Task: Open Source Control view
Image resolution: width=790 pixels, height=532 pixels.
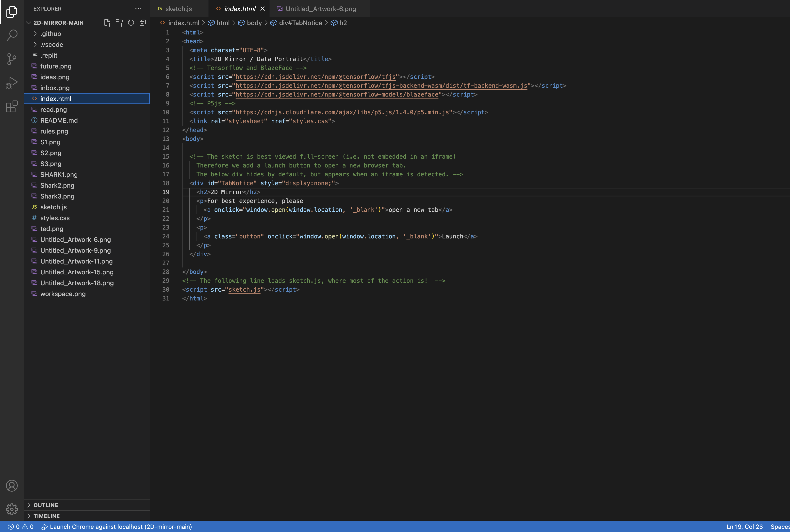Action: (12, 59)
